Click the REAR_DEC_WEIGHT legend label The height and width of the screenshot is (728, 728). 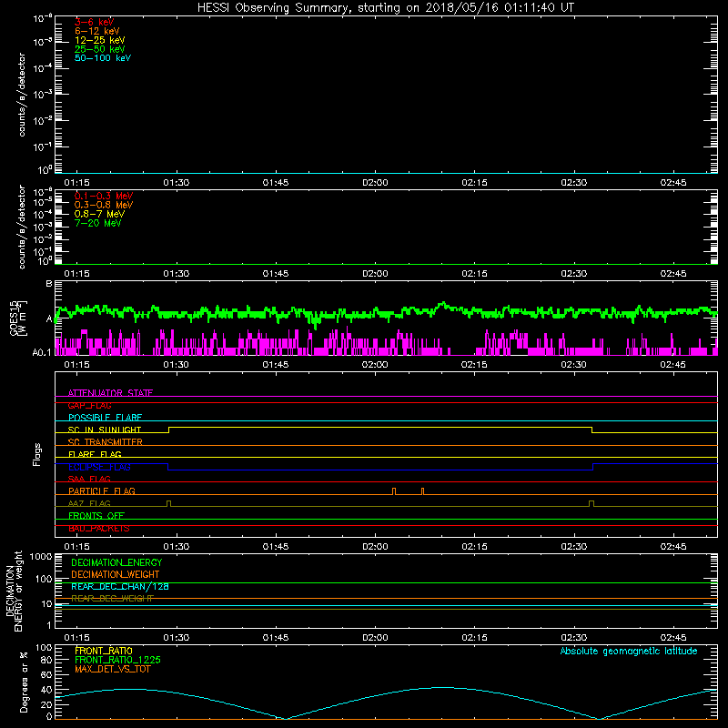112,599
